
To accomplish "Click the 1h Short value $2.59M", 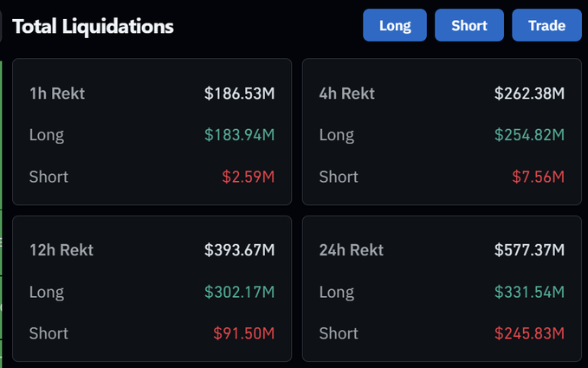I will [x=249, y=177].
